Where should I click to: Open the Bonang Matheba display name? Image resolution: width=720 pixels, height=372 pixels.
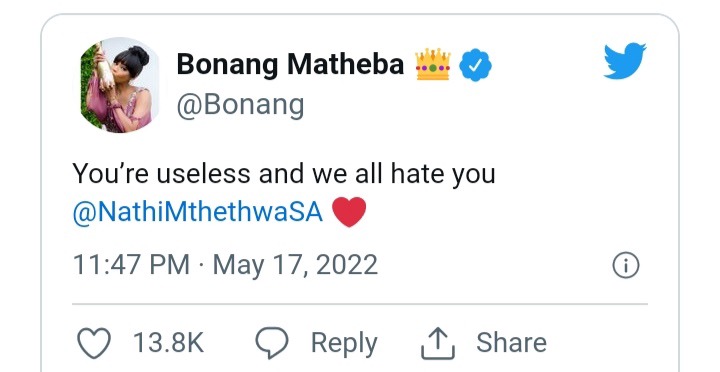tap(290, 64)
